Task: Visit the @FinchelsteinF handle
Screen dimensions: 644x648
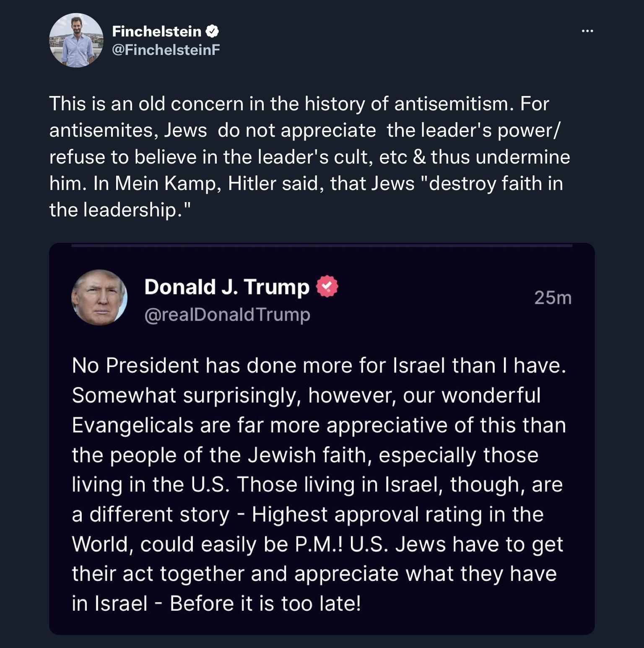Action: [166, 50]
